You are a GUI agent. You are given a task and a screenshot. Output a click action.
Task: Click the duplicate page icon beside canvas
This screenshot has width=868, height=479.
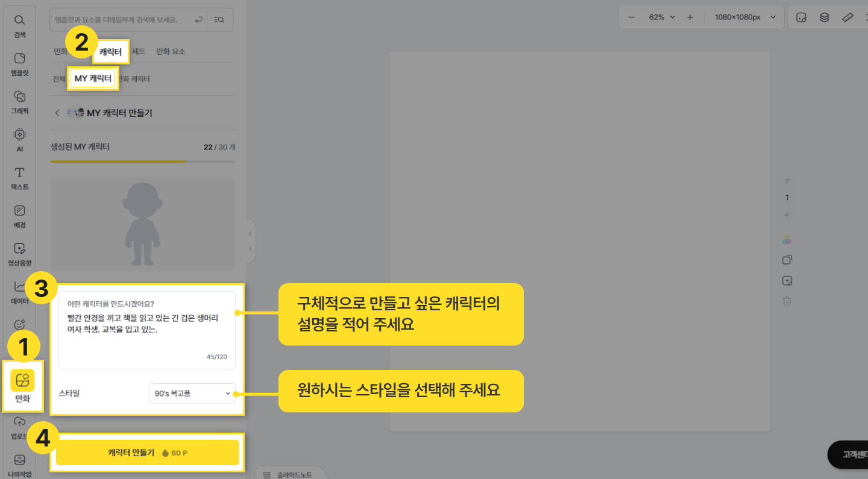point(787,260)
